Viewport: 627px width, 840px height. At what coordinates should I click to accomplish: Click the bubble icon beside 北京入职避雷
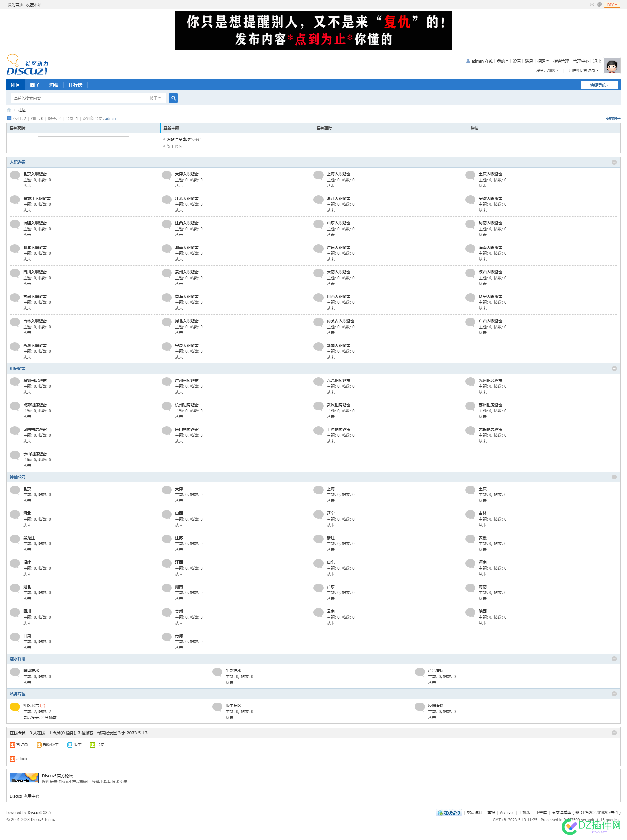pos(15,175)
